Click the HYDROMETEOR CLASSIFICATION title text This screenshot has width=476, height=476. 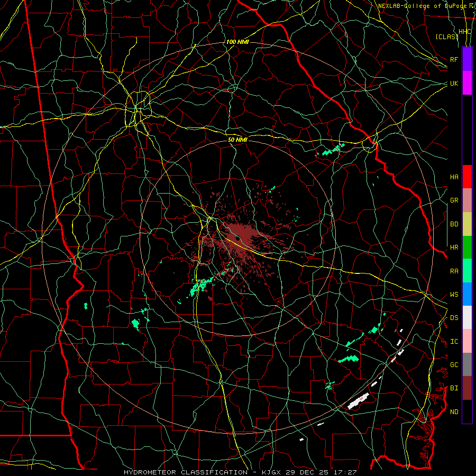[186, 472]
